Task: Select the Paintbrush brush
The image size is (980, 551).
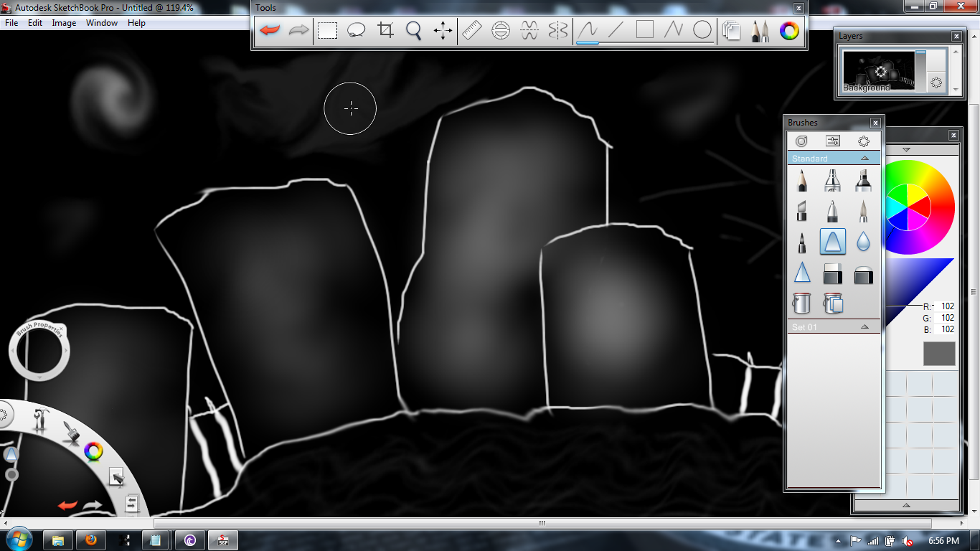Action: 863,211
